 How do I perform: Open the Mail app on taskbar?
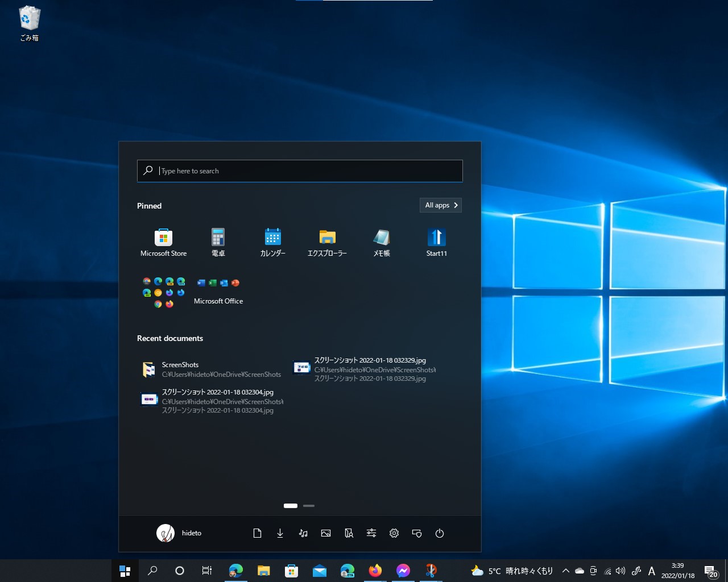319,571
